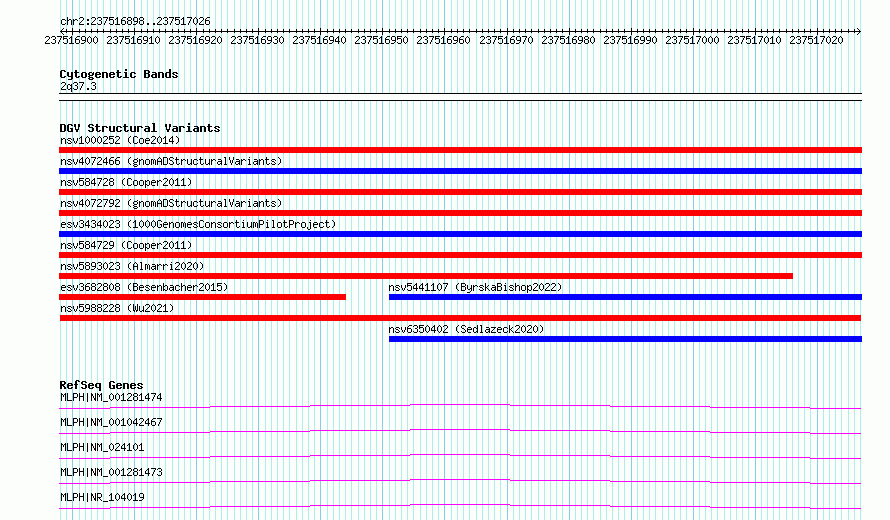
Task: Select the blue bar under nsv4072466
Action: pos(460,171)
